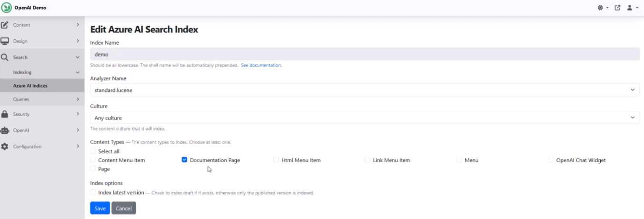Click the Save button
The image size is (644, 219).
click(x=100, y=208)
